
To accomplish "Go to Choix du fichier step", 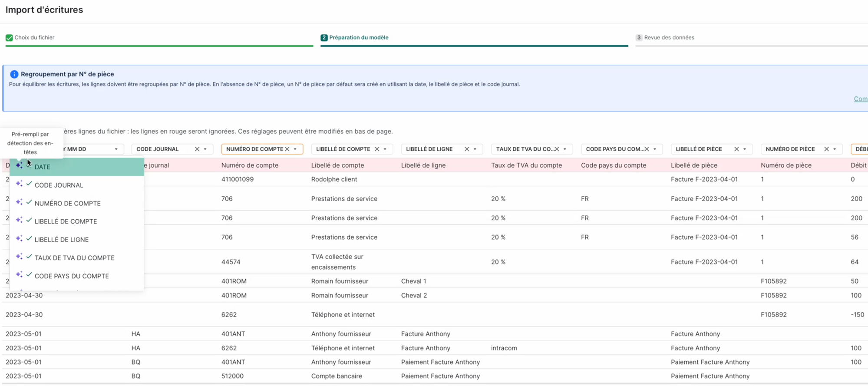I will click(34, 37).
